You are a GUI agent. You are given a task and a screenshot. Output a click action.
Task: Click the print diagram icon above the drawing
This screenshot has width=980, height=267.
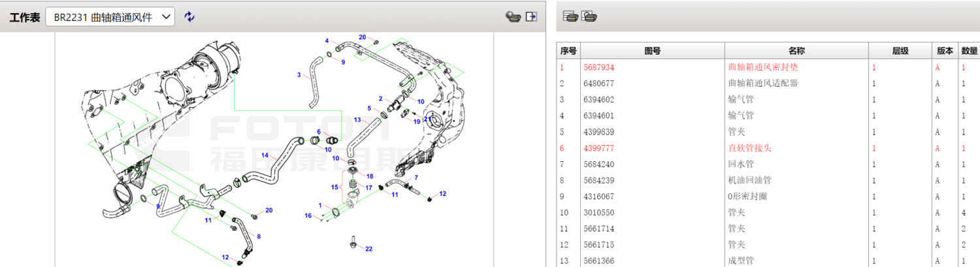pos(513,17)
